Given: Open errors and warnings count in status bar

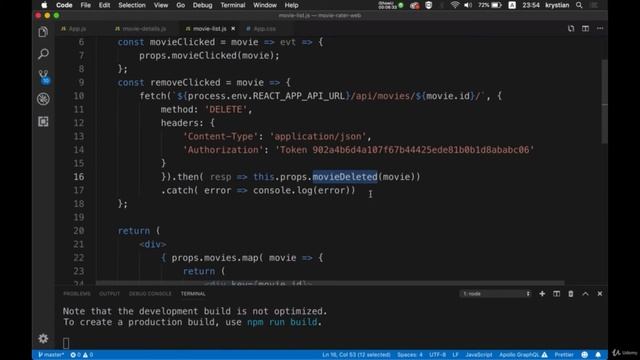Looking at the screenshot, I should click(x=82, y=355).
